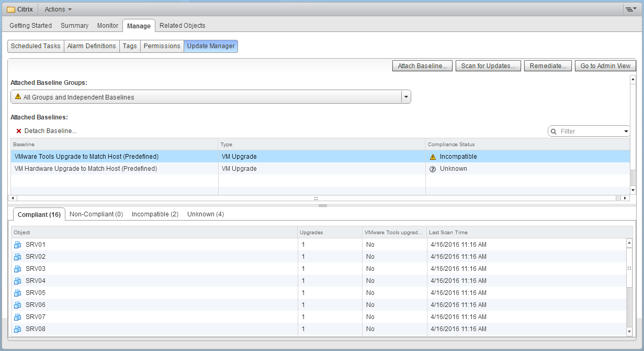
Task: Click the Unknown status question mark icon
Action: [x=433, y=169]
